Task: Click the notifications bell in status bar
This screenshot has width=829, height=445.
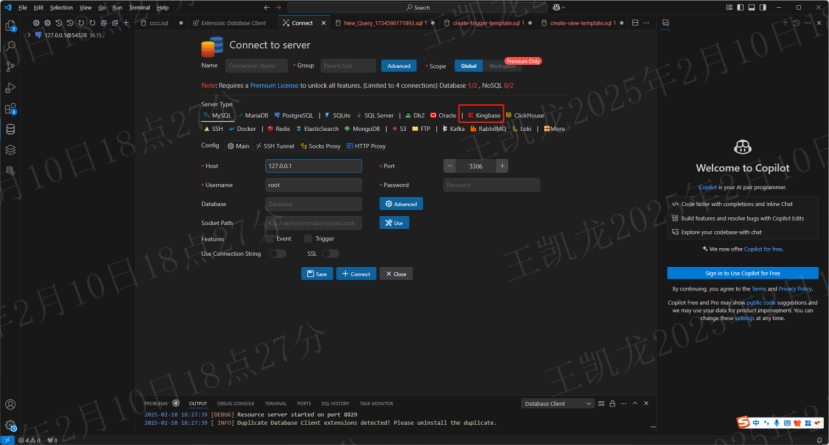Action: [819, 440]
